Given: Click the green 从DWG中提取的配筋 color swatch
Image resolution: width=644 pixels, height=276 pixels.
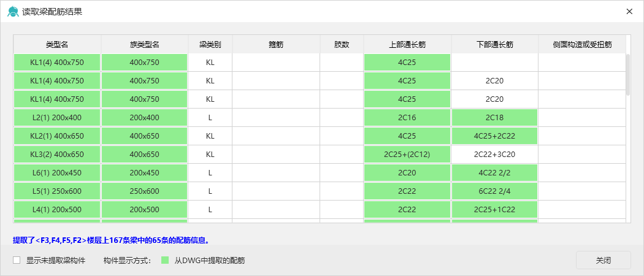Looking at the screenshot, I should click(165, 261).
